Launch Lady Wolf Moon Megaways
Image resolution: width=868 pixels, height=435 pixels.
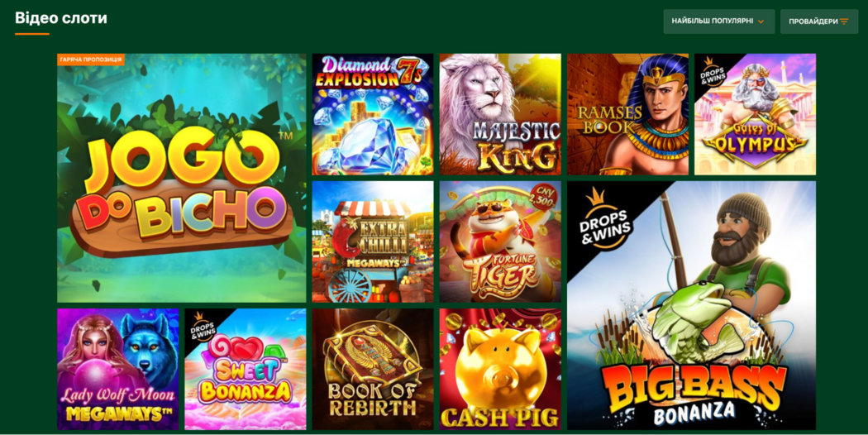point(118,369)
